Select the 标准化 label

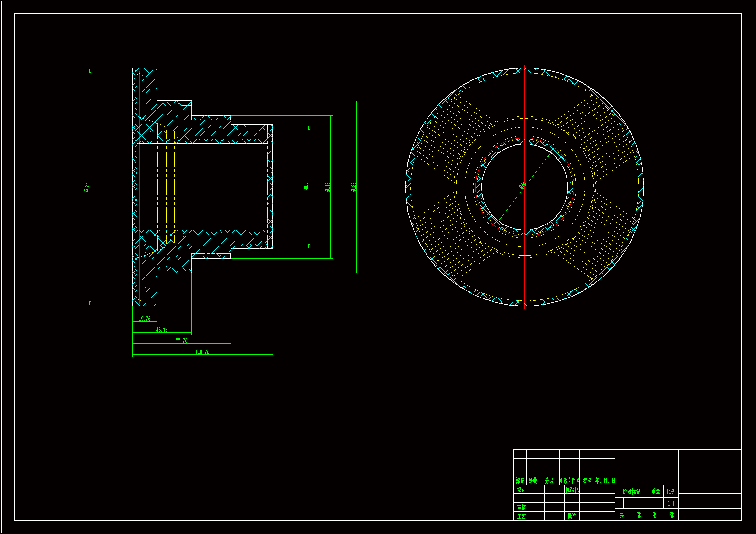click(x=572, y=490)
